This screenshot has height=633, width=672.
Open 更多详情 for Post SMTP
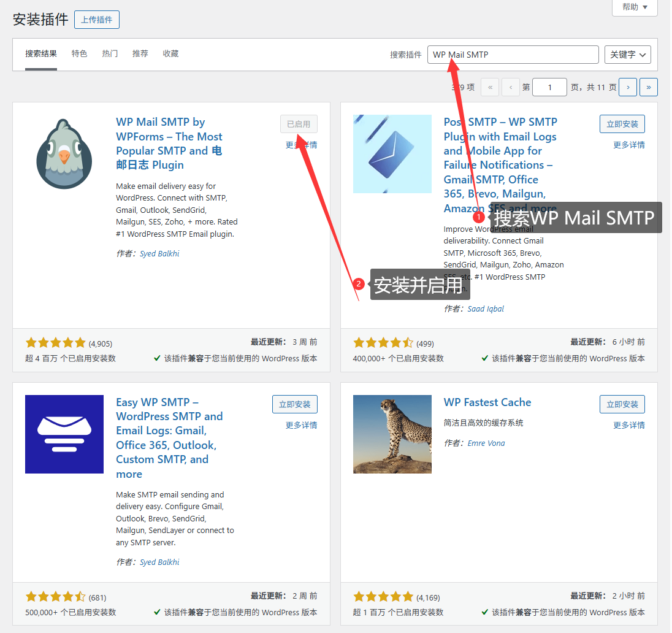tap(629, 145)
